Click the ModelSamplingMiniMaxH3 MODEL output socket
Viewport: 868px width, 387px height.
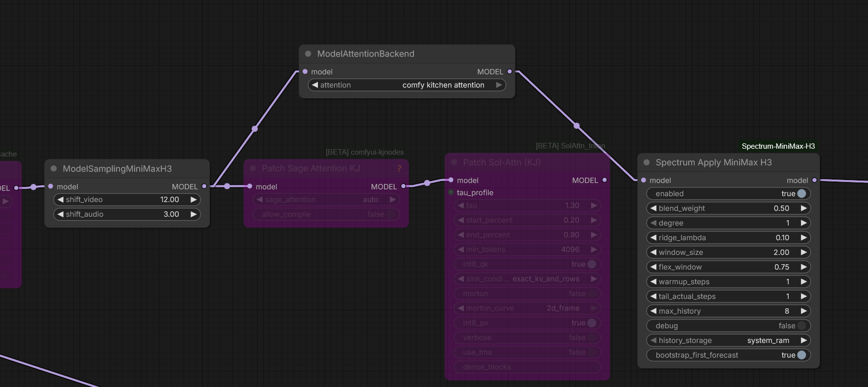click(x=204, y=186)
